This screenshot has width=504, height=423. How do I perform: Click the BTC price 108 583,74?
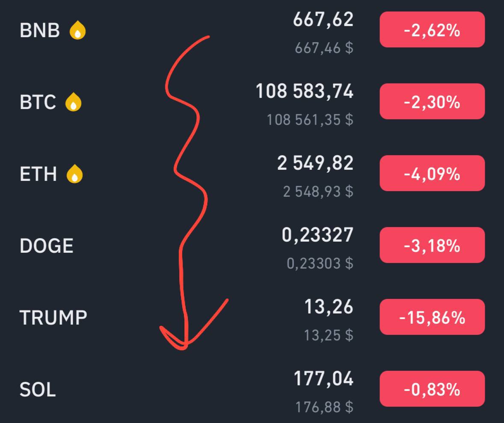(x=304, y=91)
